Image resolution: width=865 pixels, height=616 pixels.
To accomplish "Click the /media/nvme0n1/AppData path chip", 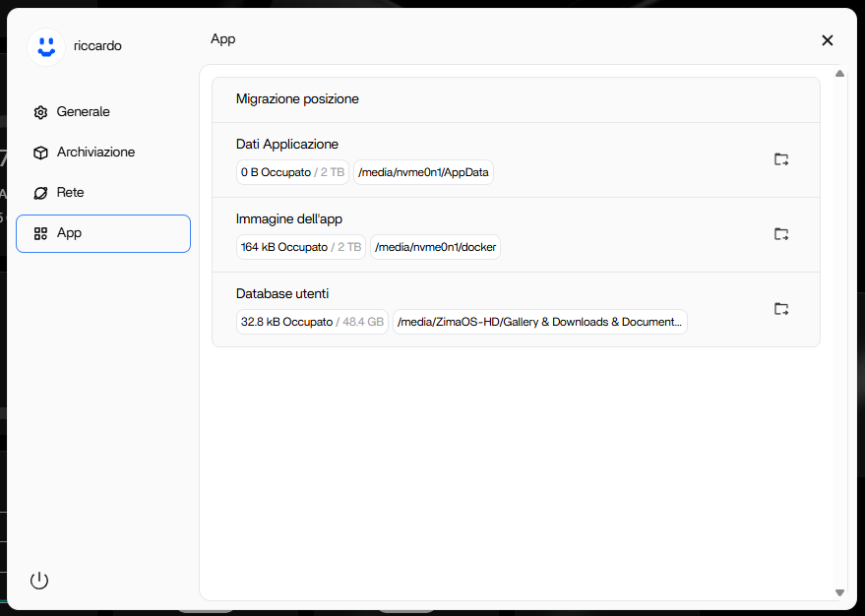I will [423, 172].
